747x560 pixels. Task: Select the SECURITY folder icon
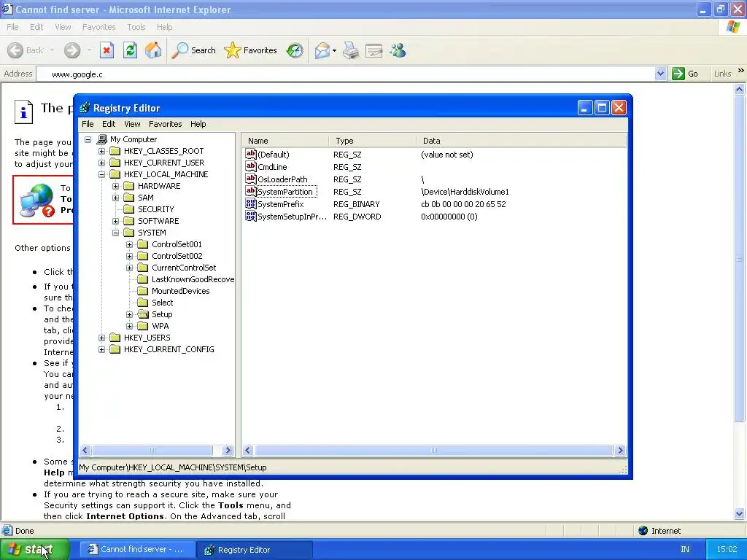point(128,209)
